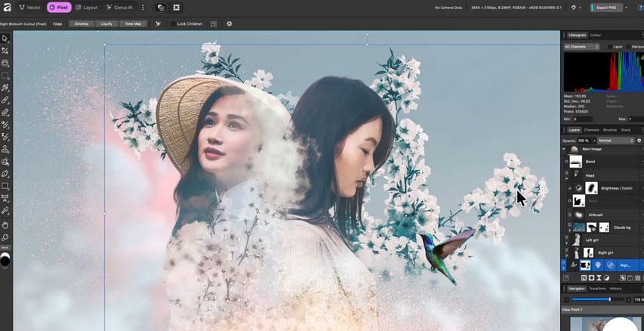Viewport: 644px width, 331px height.
Task: Select the Paint Brush tool
Action: click(x=5, y=100)
